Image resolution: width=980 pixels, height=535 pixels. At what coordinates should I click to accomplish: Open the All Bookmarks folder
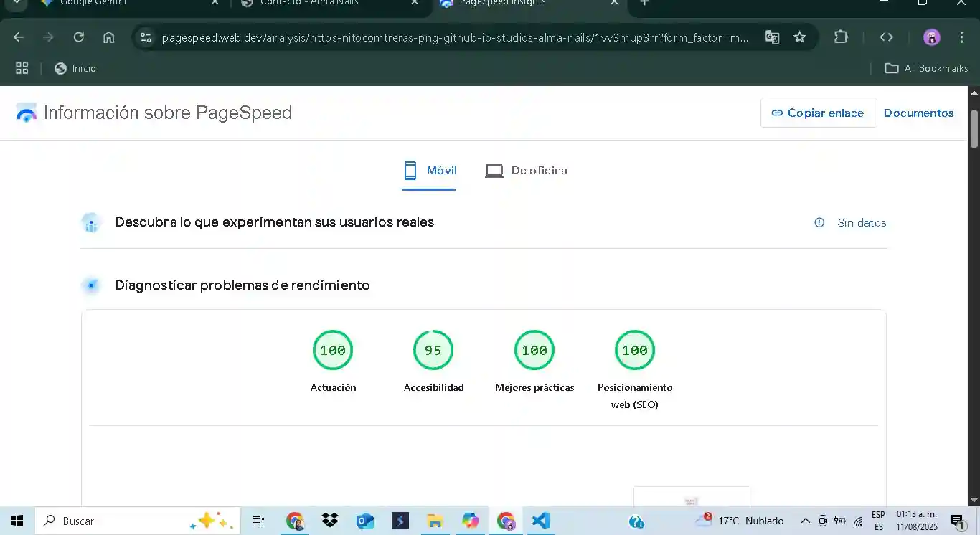click(x=926, y=68)
